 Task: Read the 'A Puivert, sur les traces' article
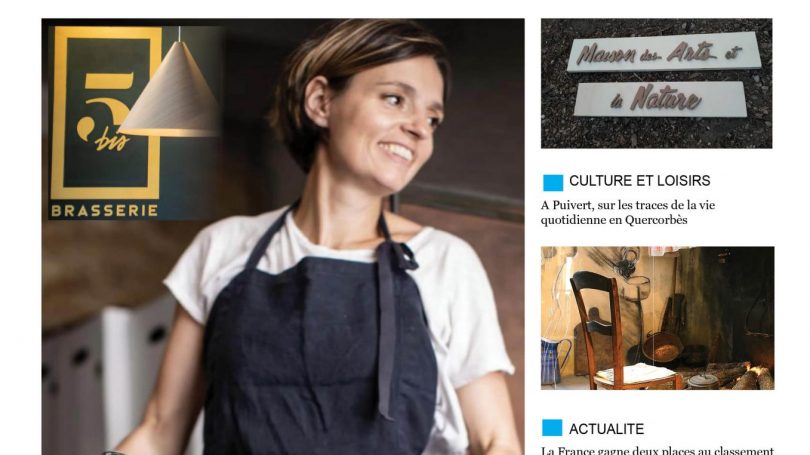(x=628, y=212)
